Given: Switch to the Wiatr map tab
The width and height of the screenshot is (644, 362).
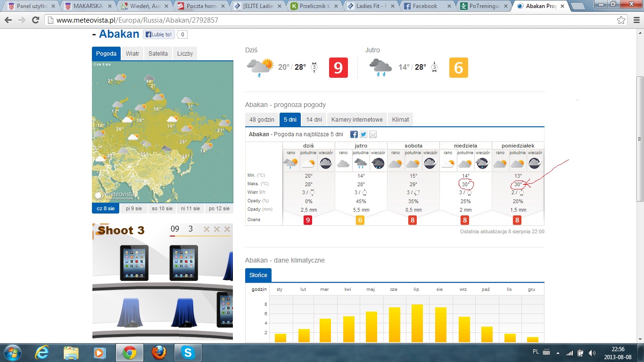Looking at the screenshot, I should (x=132, y=54).
